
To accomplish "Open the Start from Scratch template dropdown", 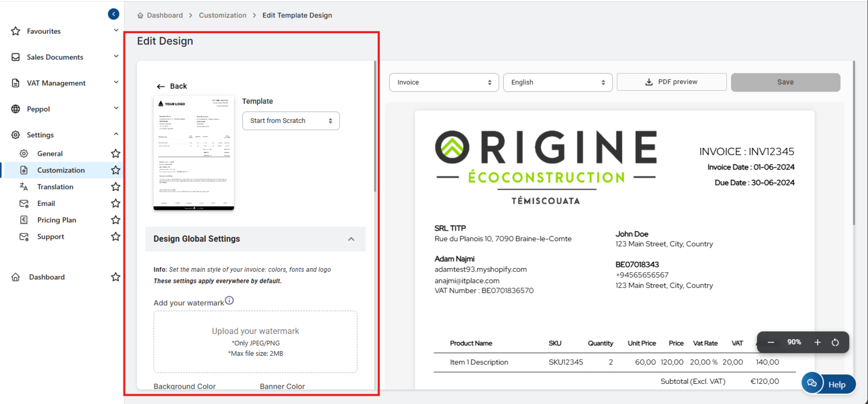I will coord(290,121).
